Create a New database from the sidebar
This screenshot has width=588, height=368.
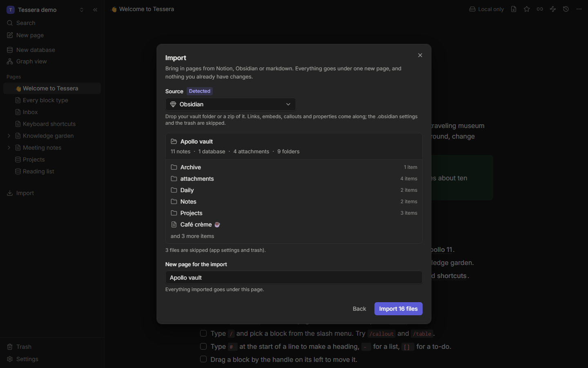point(52,50)
